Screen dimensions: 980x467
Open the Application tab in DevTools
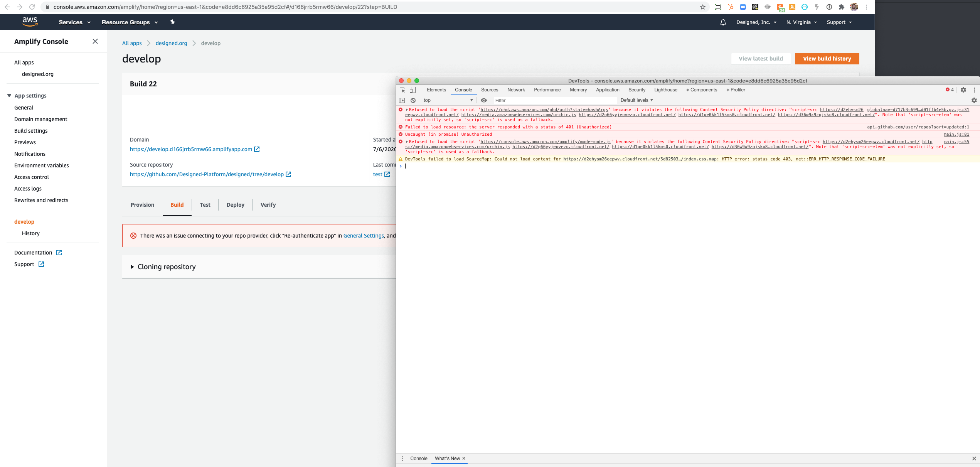tap(608, 90)
